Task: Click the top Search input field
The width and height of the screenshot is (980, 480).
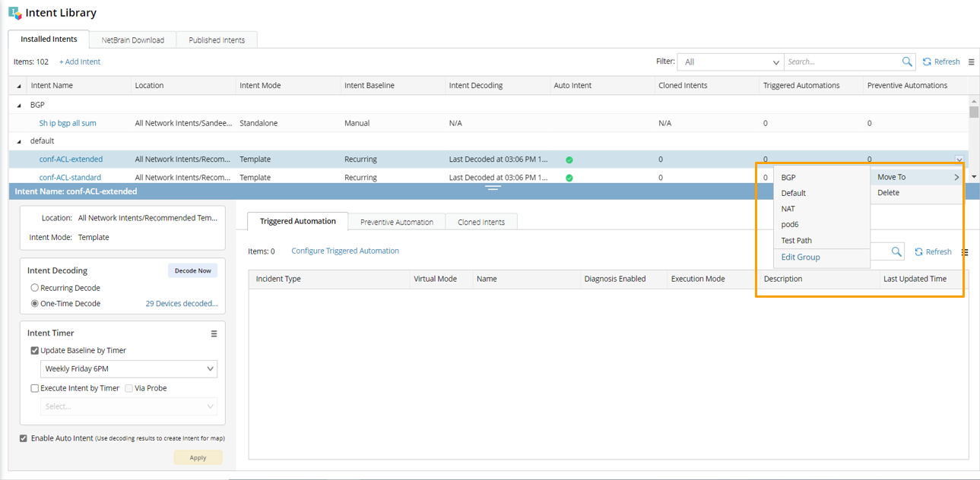Action: click(842, 62)
